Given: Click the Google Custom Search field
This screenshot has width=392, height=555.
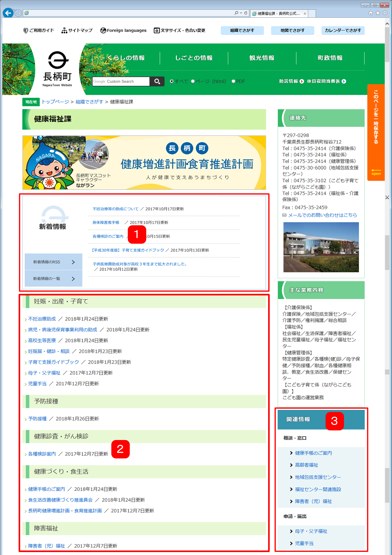Looking at the screenshot, I should (x=121, y=81).
